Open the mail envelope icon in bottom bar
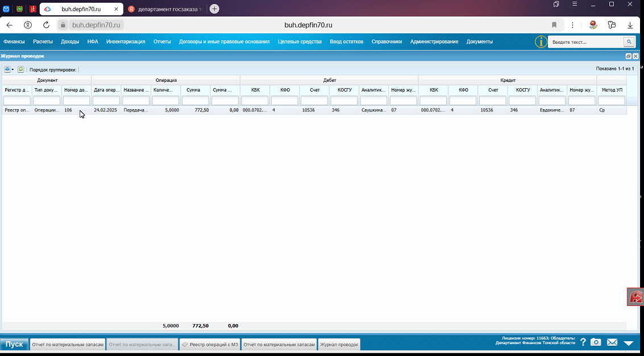644x356 pixels. coord(612,342)
